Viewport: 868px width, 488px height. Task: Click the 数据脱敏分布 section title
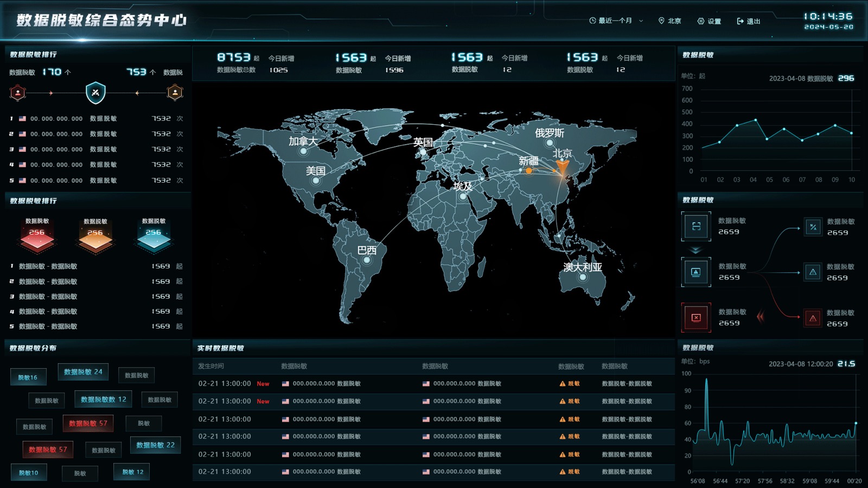click(33, 348)
